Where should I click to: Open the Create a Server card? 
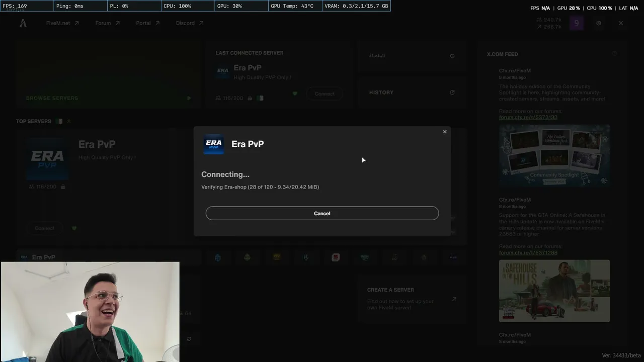click(x=412, y=298)
